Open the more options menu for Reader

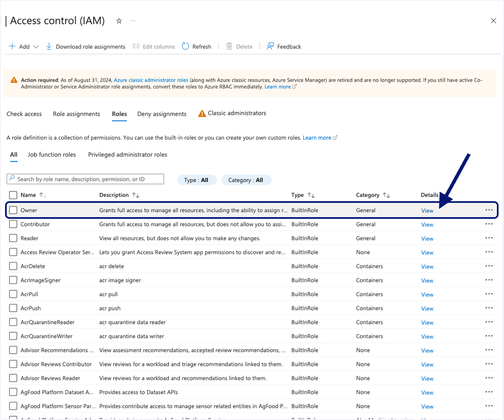tap(489, 238)
